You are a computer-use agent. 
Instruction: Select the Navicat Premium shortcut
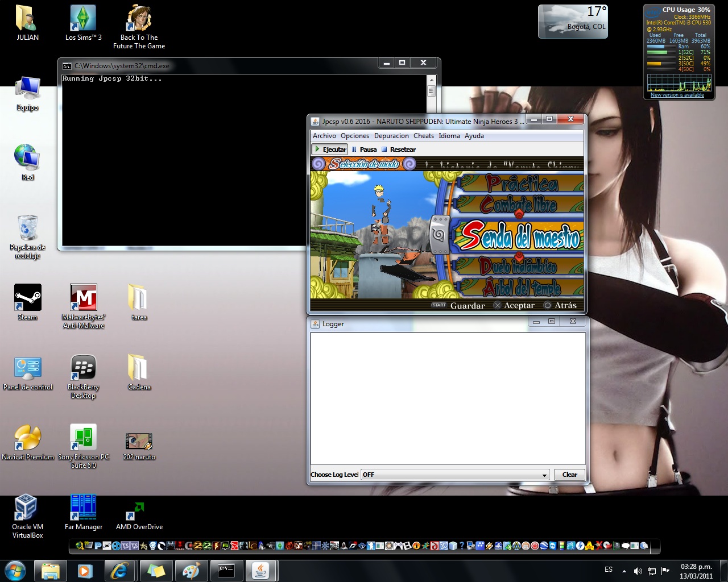click(27, 442)
